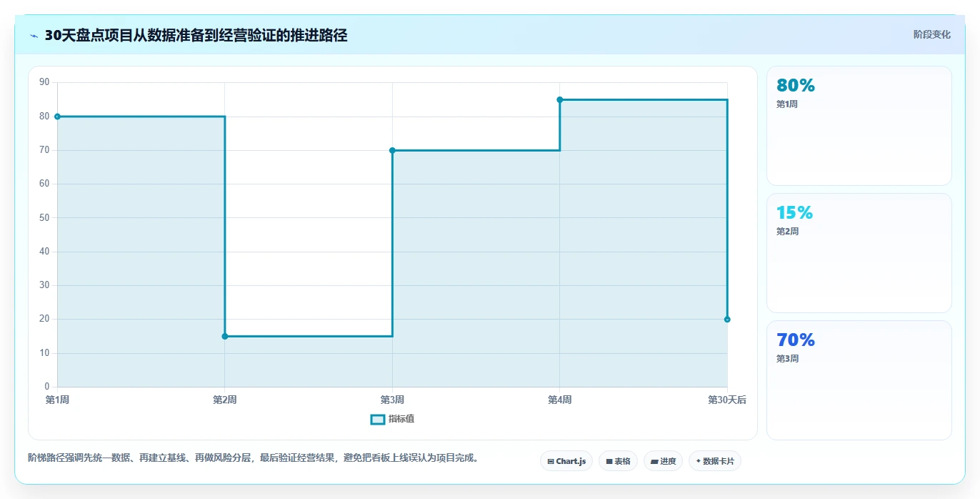The width and height of the screenshot is (980, 499).
Task: Click the 90 y-axis value
Action: click(x=44, y=82)
